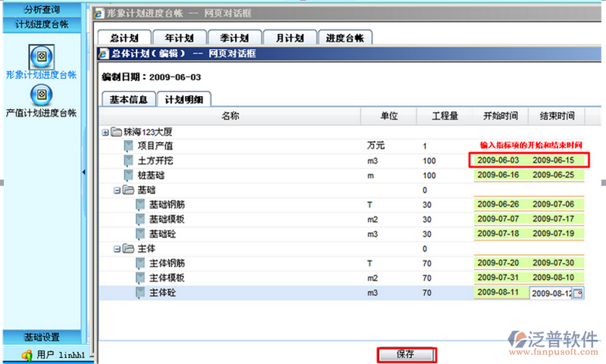Image resolution: width=606 pixels, height=364 pixels.
Task: Click the 保存 button
Action: pyautogui.click(x=407, y=354)
